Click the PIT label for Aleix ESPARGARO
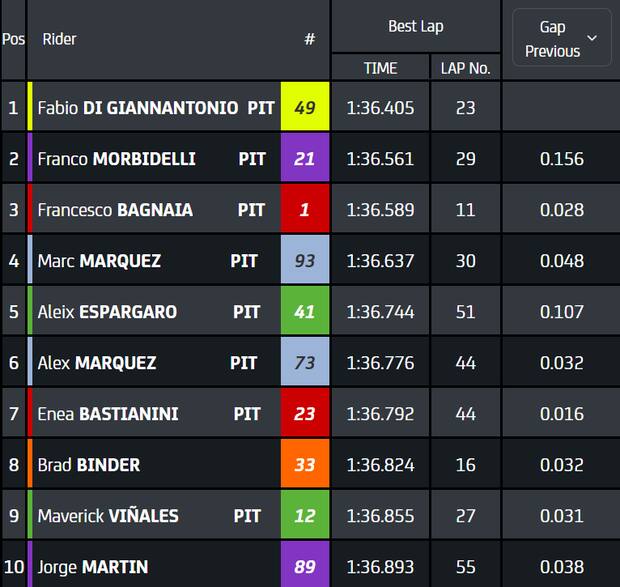This screenshot has width=620, height=587. pyautogui.click(x=247, y=312)
